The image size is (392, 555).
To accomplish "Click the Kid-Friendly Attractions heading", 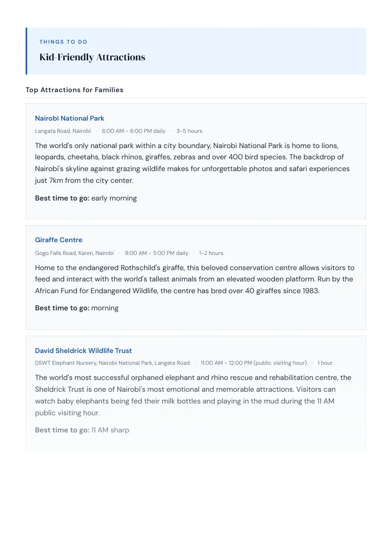I will click(92, 57).
